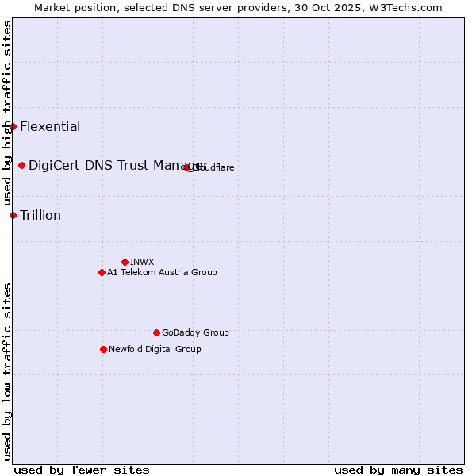
Task: Select the red GoDaddy Group data point
Action: 156,333
